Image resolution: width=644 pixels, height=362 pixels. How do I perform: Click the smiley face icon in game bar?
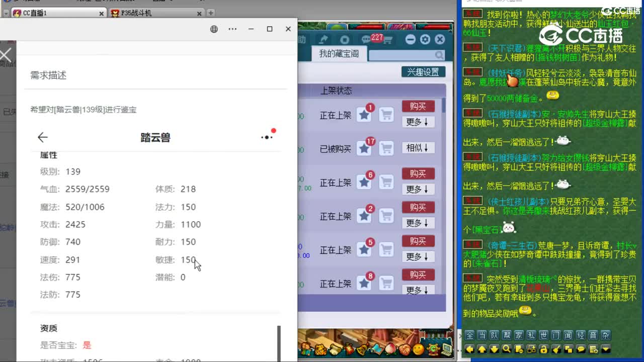click(418, 349)
